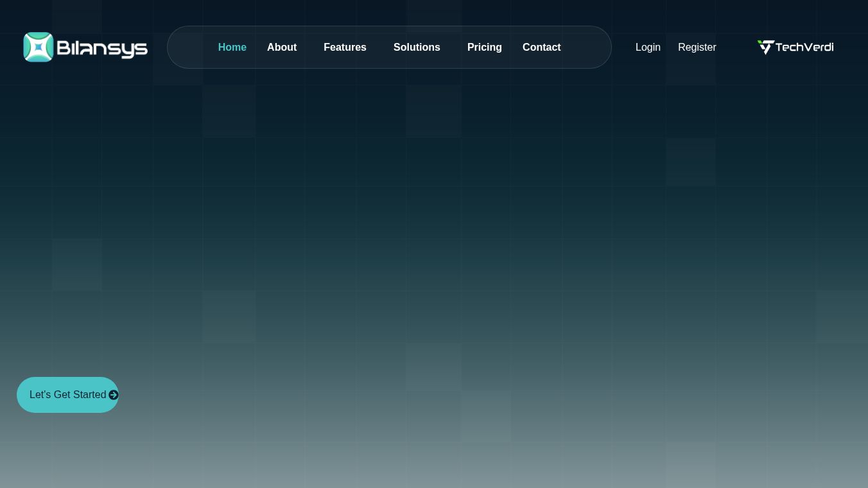Click the highlighted grid tile below Home

pyautogui.click(x=229, y=110)
